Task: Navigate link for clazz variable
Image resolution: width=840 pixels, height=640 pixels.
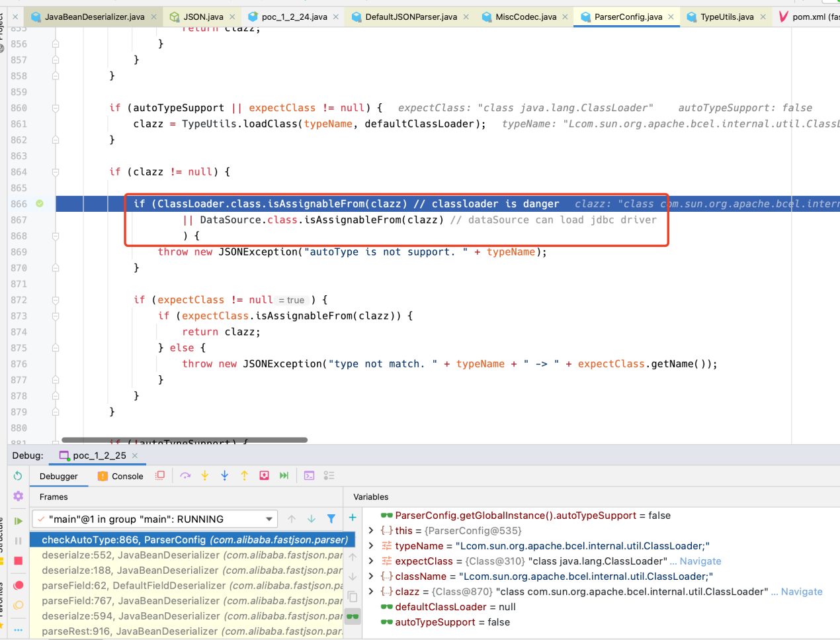Action: pyautogui.click(x=802, y=592)
